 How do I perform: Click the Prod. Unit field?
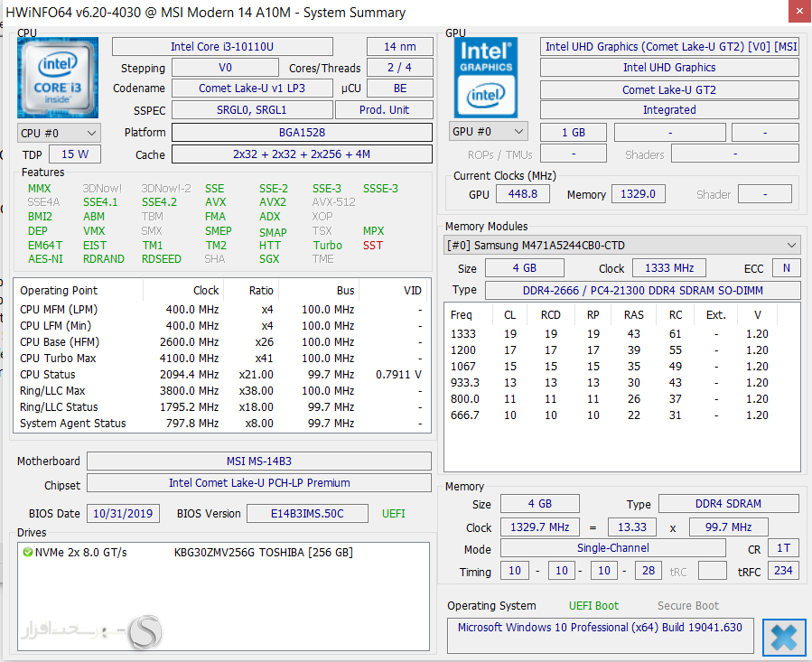pyautogui.click(x=384, y=110)
